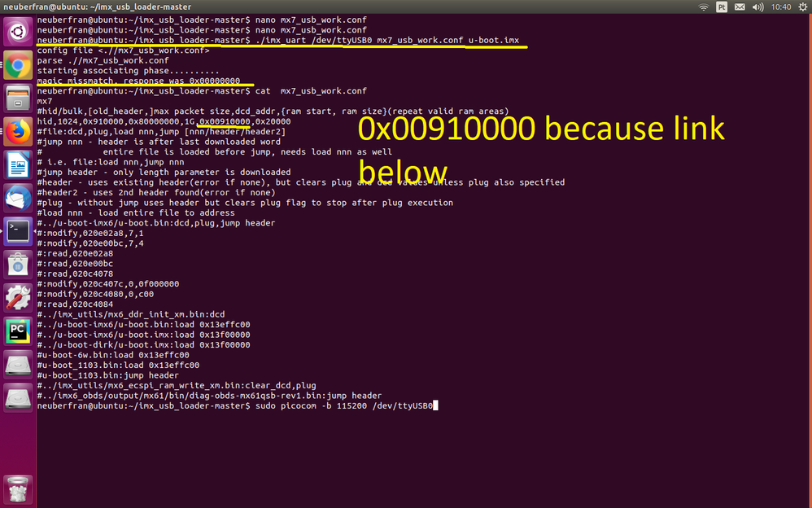
Task: Click "#../imx_utils/mx6_ddr_init_xm.bin:dcd" line
Action: (x=130, y=314)
